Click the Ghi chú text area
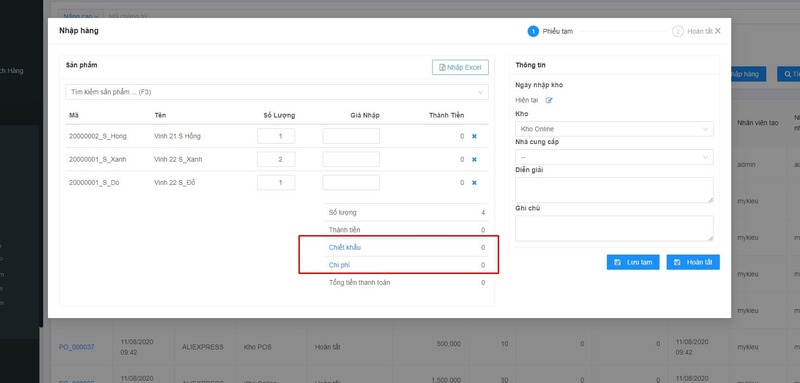The height and width of the screenshot is (383, 800). click(x=614, y=228)
